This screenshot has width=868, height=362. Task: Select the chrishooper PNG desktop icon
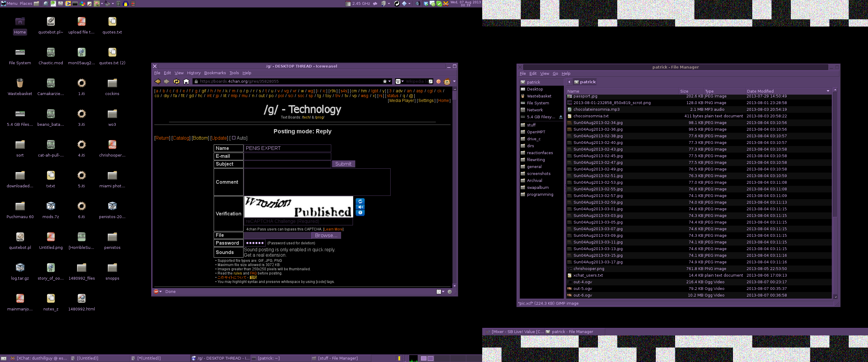tap(112, 148)
